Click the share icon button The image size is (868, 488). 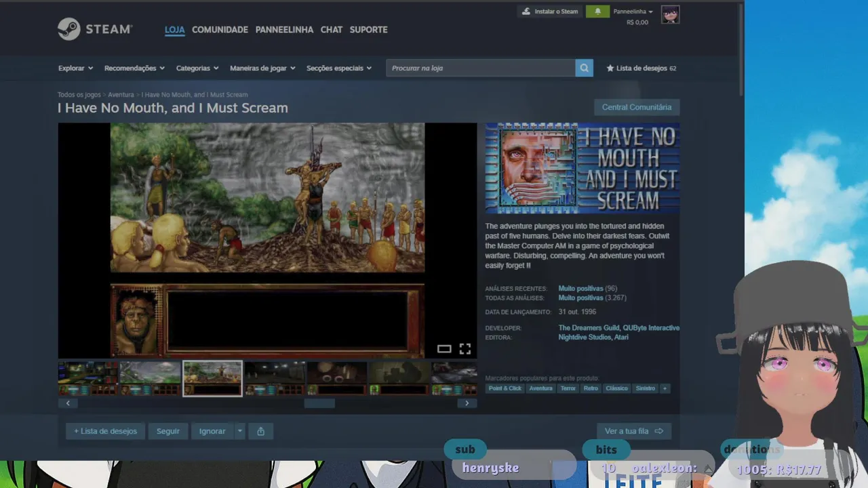pos(260,431)
